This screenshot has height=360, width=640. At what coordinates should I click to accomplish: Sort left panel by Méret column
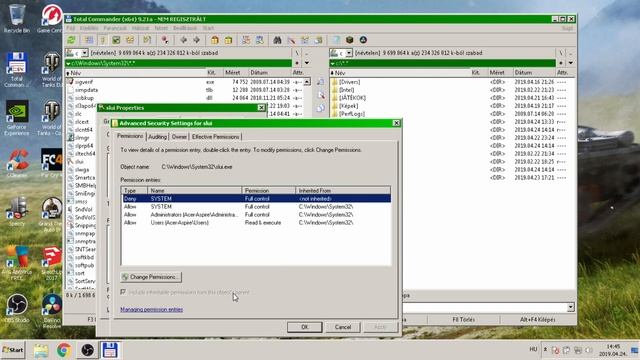[236, 73]
